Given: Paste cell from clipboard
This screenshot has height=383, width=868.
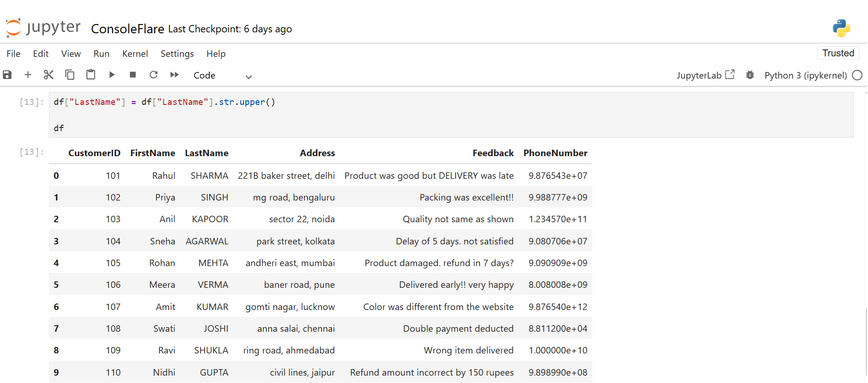Looking at the screenshot, I should 91,75.
